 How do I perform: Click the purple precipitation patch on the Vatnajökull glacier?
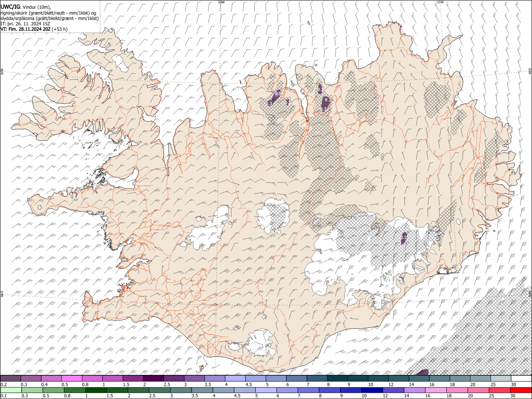404,238
